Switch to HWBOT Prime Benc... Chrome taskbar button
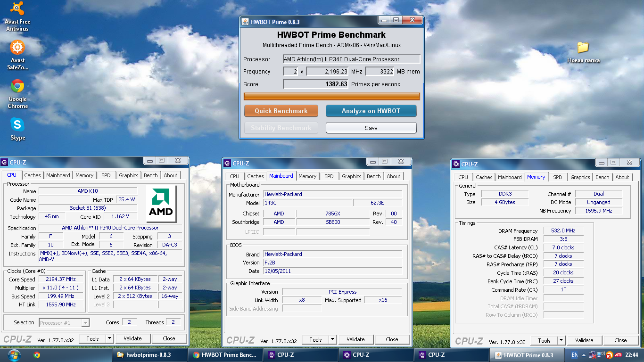 coord(225,355)
